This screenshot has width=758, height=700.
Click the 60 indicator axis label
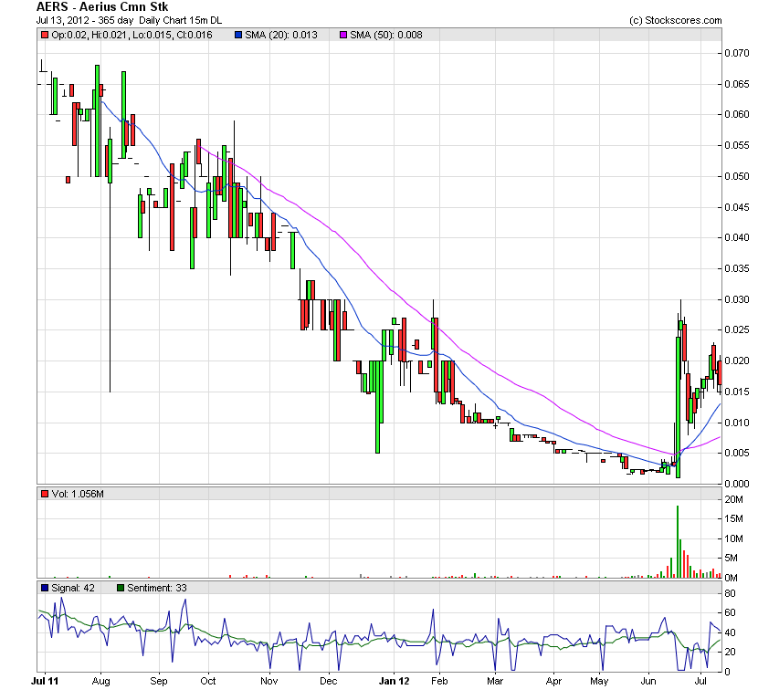pyautogui.click(x=730, y=613)
